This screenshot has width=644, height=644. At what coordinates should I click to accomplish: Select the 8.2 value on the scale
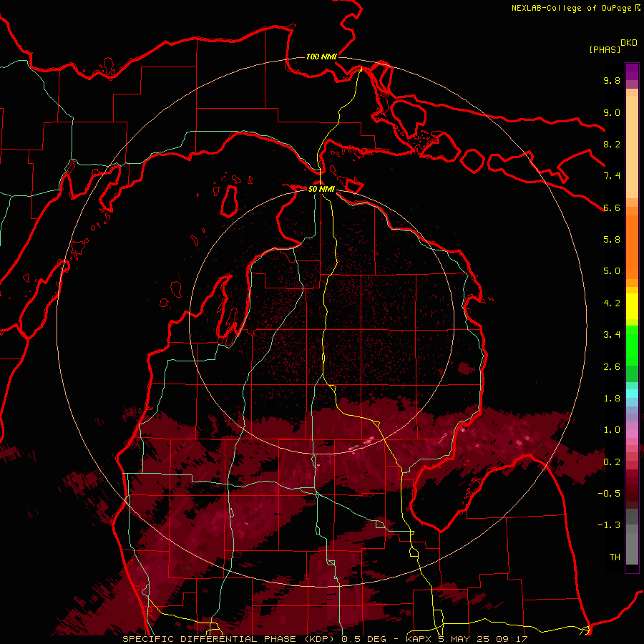click(x=612, y=144)
